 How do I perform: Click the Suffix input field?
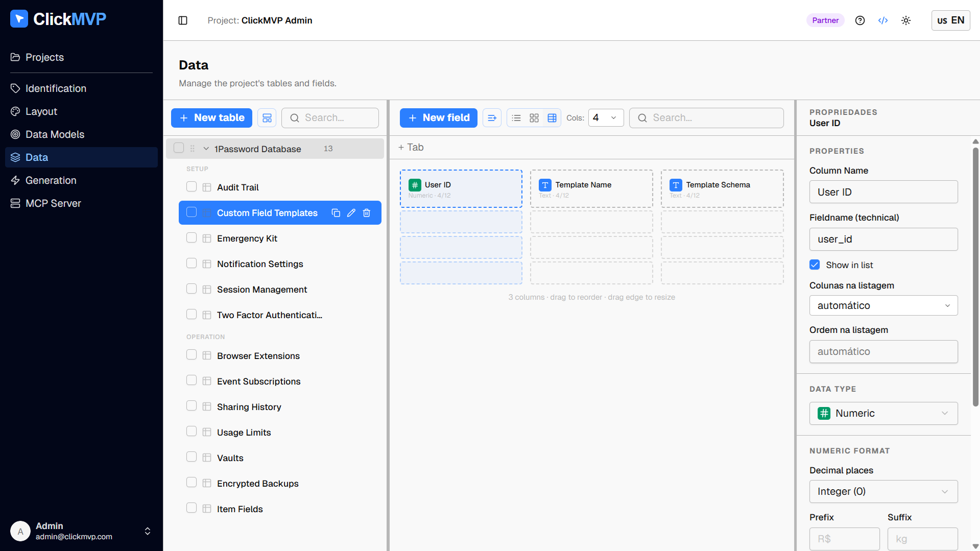922,539
